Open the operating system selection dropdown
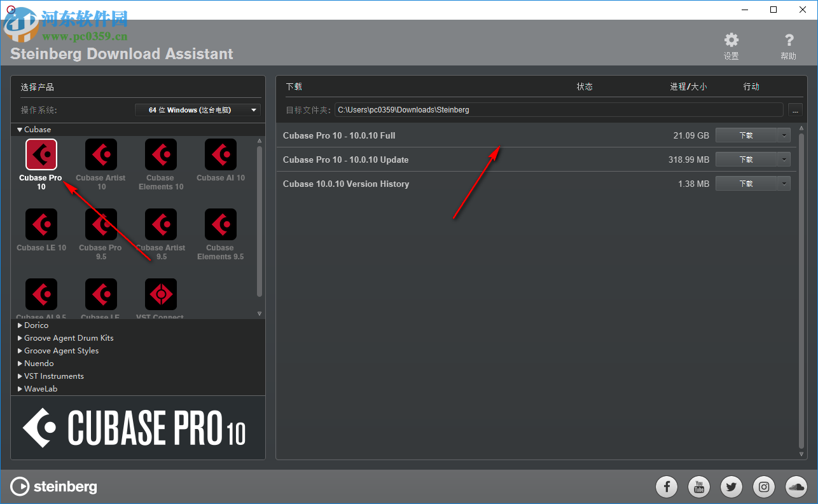 pyautogui.click(x=197, y=109)
